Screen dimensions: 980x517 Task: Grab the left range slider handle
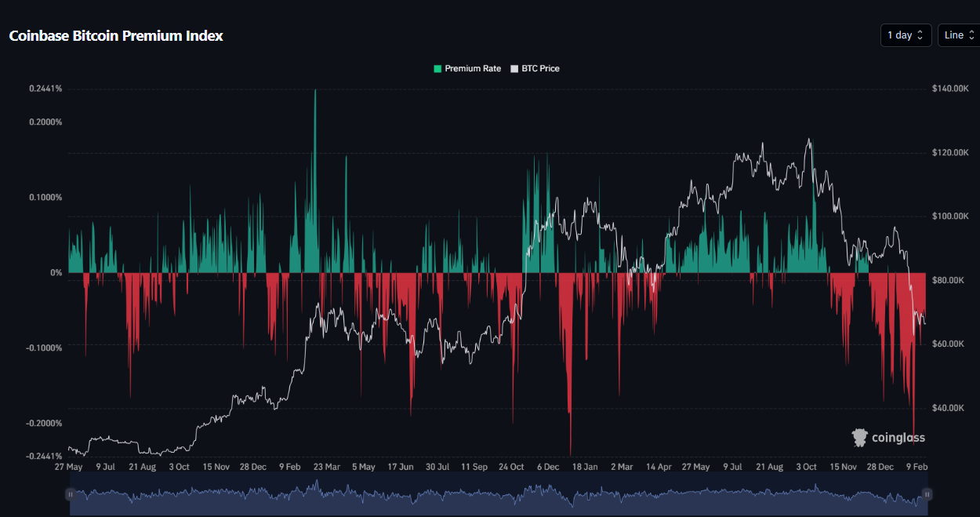[71, 494]
